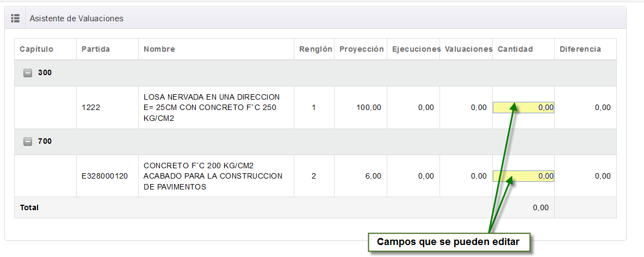Click the Nombre column header
Screen dimensions: 644x257
pos(159,49)
